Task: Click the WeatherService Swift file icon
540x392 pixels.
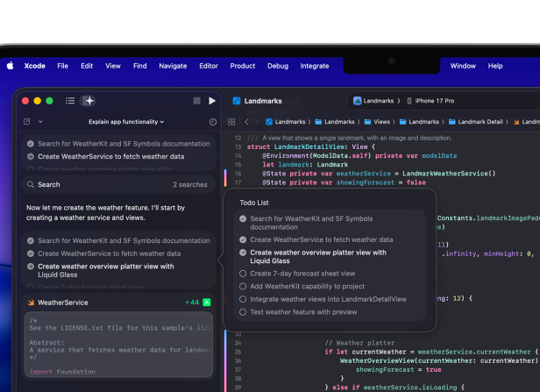Action: [31, 303]
